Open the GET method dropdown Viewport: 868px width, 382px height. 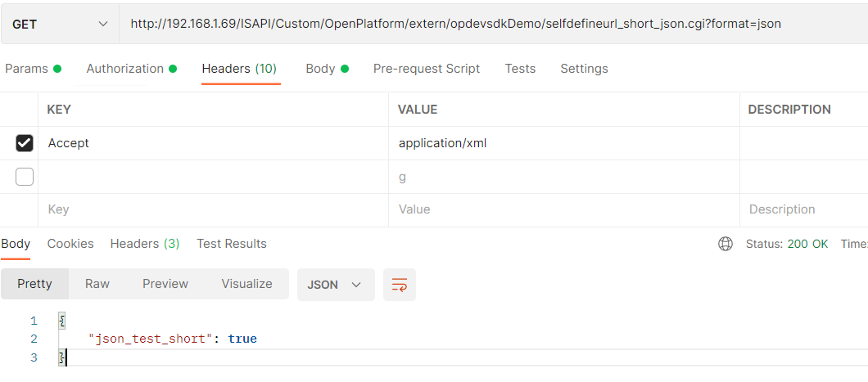click(x=60, y=25)
